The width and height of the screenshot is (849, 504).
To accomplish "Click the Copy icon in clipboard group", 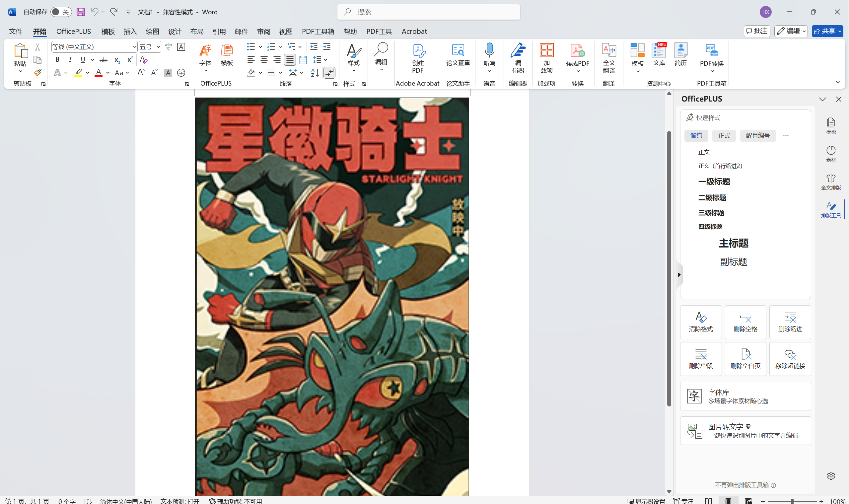I will pos(37,60).
